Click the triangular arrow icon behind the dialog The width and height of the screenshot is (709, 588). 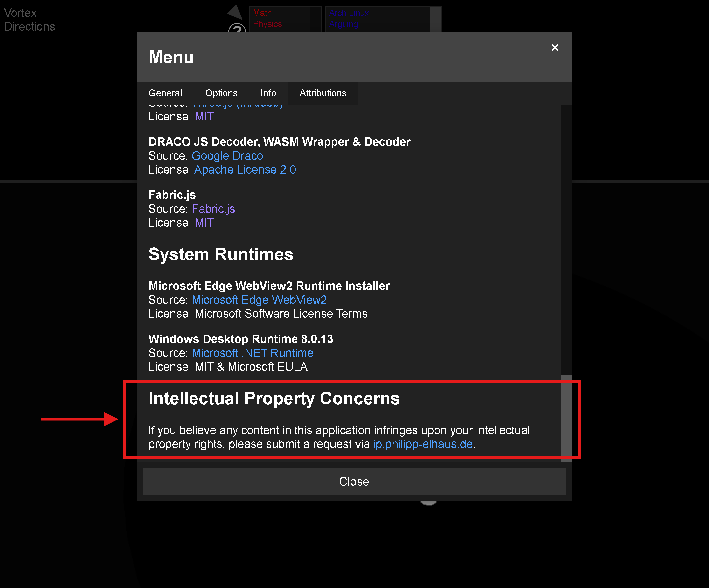click(x=236, y=13)
